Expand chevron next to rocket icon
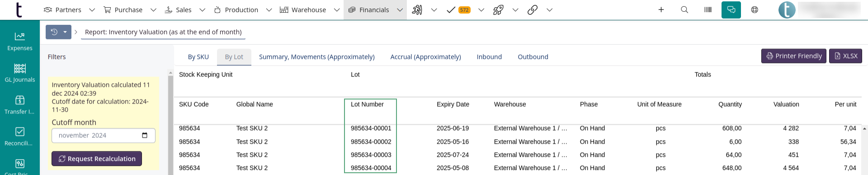The image size is (868, 175). tap(515, 10)
